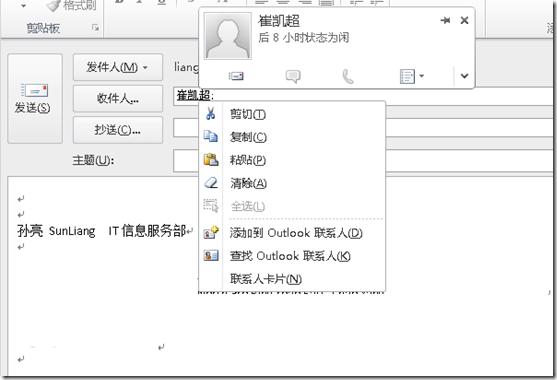Image resolution: width=557 pixels, height=380 pixels.
Task: Select 查找 Outlook 联系人(K) menu entry
Action: [x=292, y=256]
